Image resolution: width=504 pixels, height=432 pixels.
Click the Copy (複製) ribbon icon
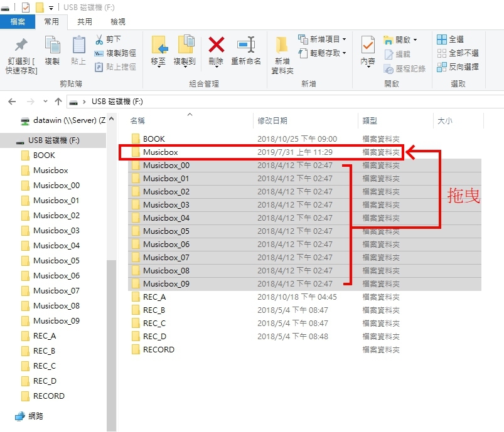click(x=52, y=45)
